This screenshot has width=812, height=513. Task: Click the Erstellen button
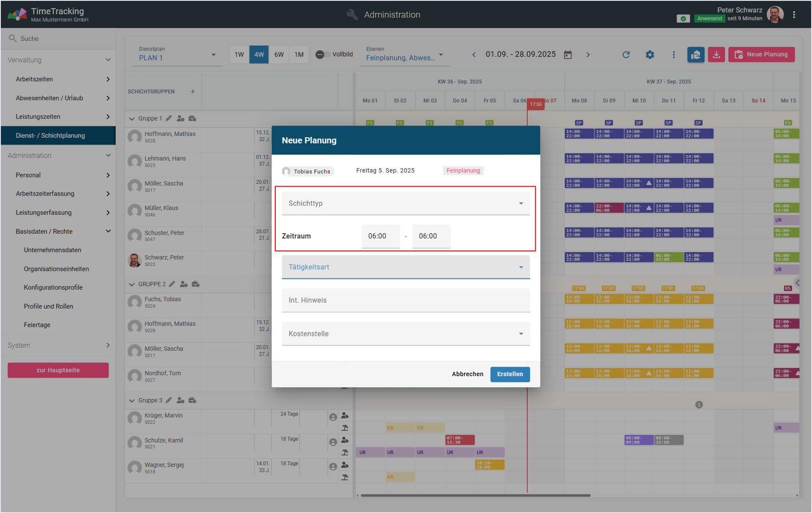coord(510,374)
